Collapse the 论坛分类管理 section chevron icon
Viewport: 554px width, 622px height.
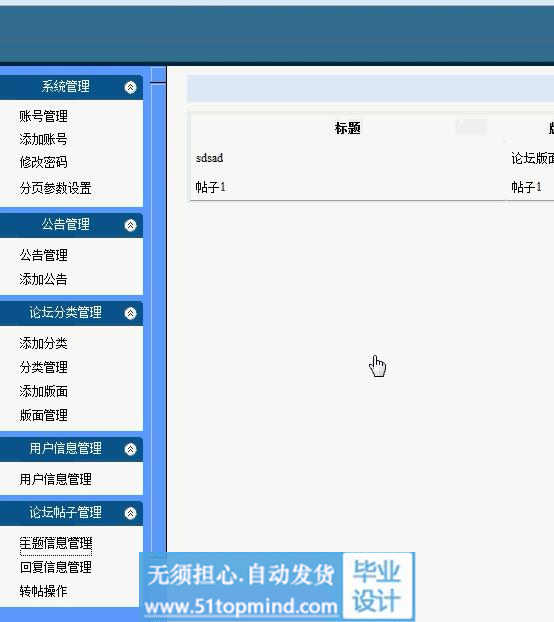[x=130, y=313]
